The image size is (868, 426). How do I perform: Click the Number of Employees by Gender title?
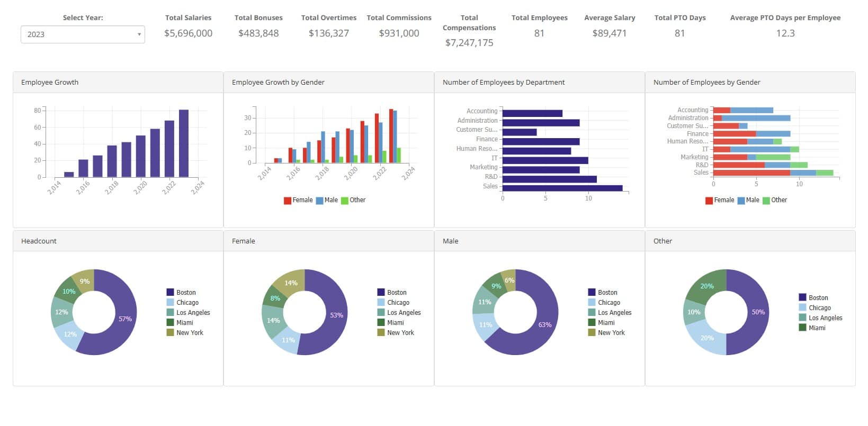[706, 82]
